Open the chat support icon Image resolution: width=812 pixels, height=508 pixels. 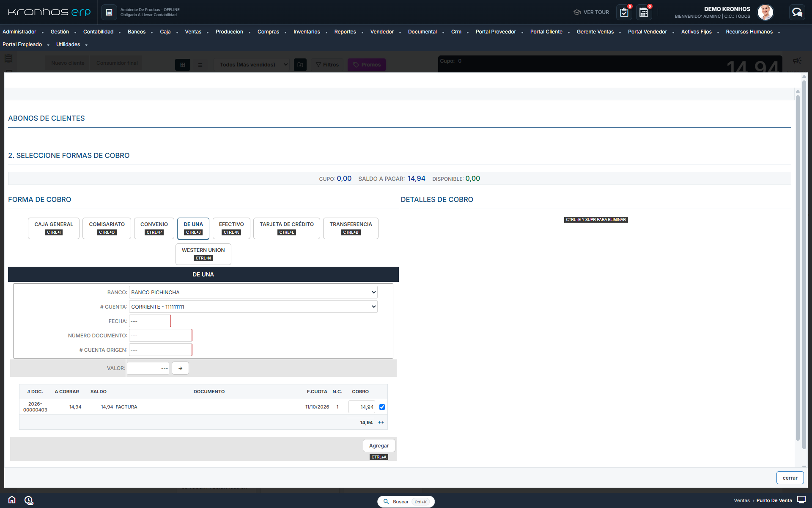797,12
